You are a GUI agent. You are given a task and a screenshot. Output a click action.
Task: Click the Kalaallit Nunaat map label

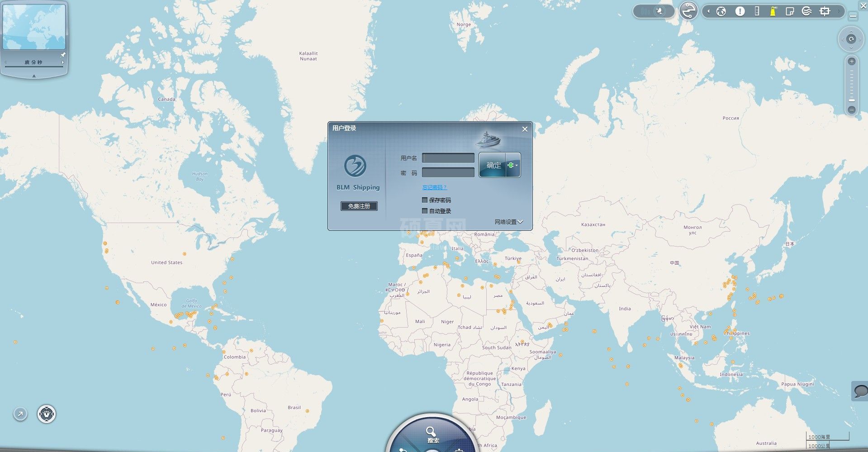point(308,56)
